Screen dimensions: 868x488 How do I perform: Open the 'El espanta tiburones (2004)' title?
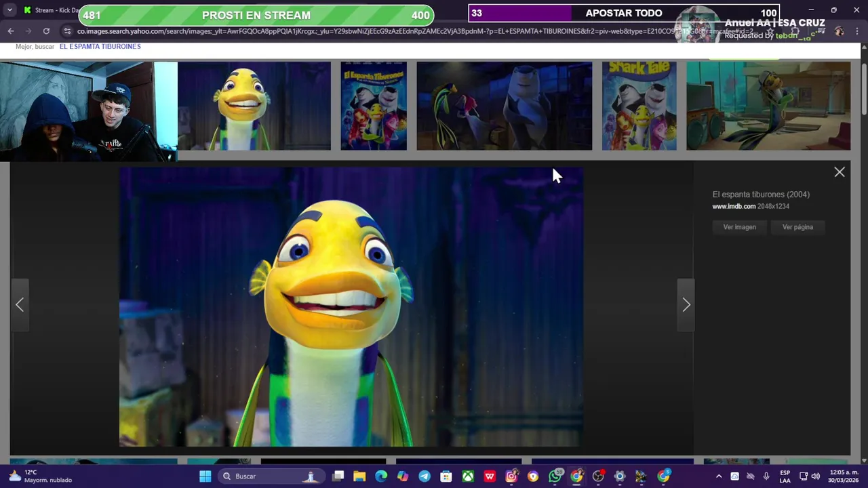[761, 195]
